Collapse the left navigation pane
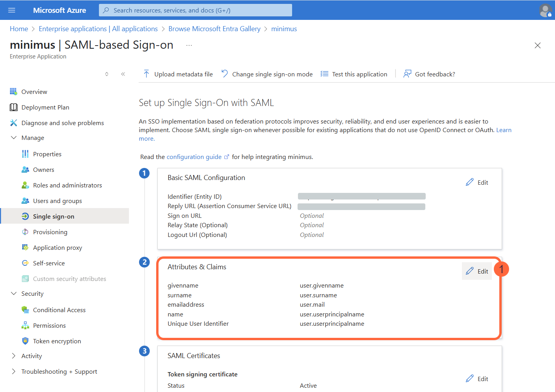The image size is (555, 392). (x=123, y=74)
